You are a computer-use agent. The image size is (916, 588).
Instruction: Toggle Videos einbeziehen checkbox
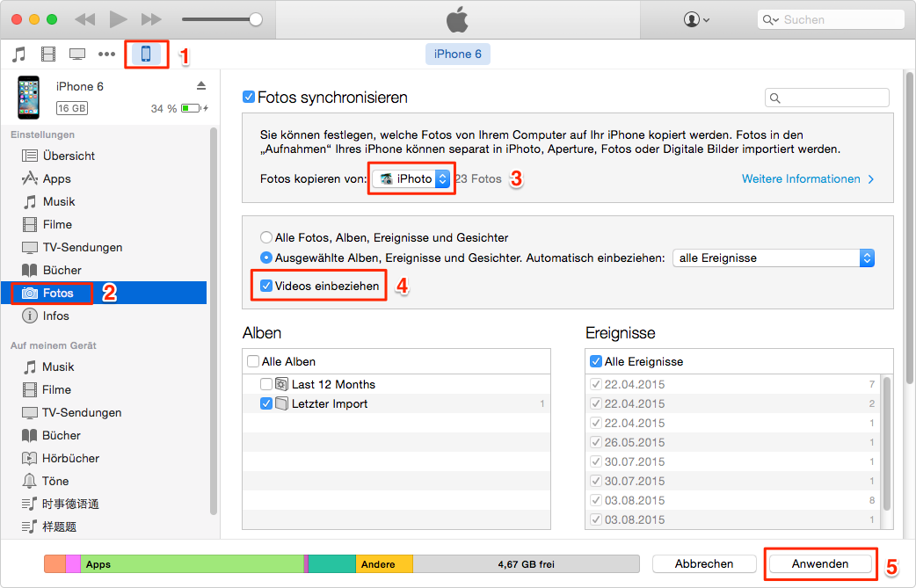pos(265,286)
